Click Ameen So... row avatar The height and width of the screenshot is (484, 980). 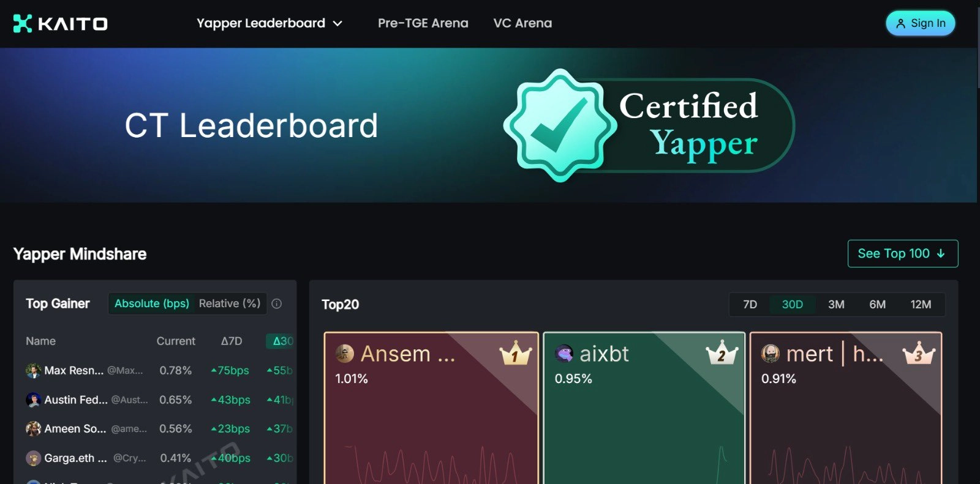[33, 429]
